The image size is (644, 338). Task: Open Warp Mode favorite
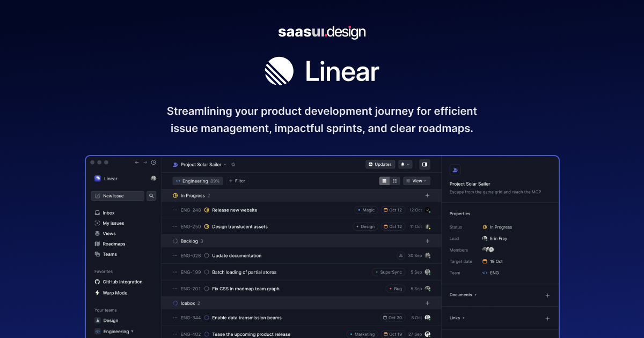[x=111, y=293]
